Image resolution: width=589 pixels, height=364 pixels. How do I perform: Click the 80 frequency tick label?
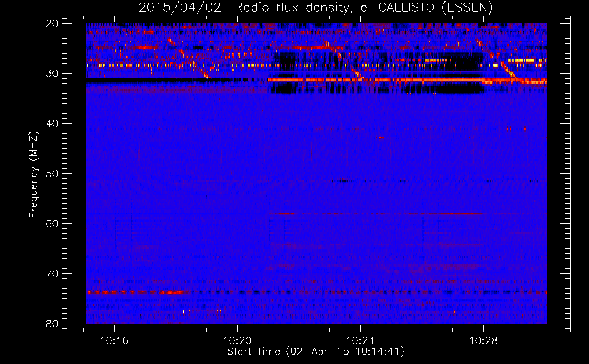click(52, 324)
